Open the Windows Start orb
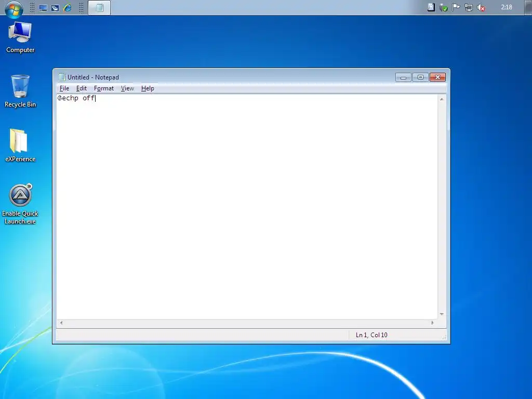The image size is (532, 399). [x=14, y=8]
